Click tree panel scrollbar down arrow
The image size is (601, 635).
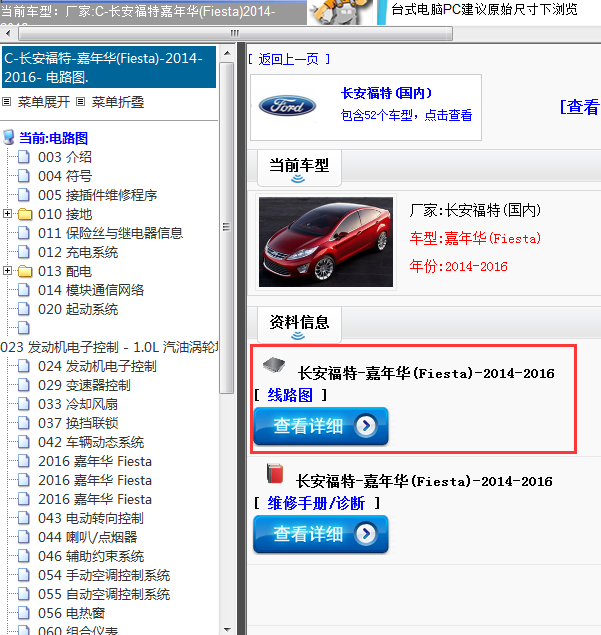tap(227, 629)
